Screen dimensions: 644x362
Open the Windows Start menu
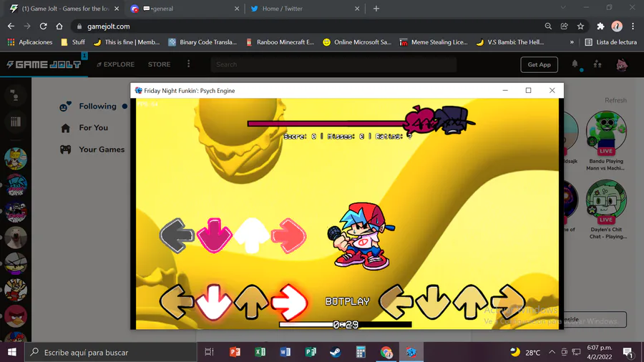[12, 352]
